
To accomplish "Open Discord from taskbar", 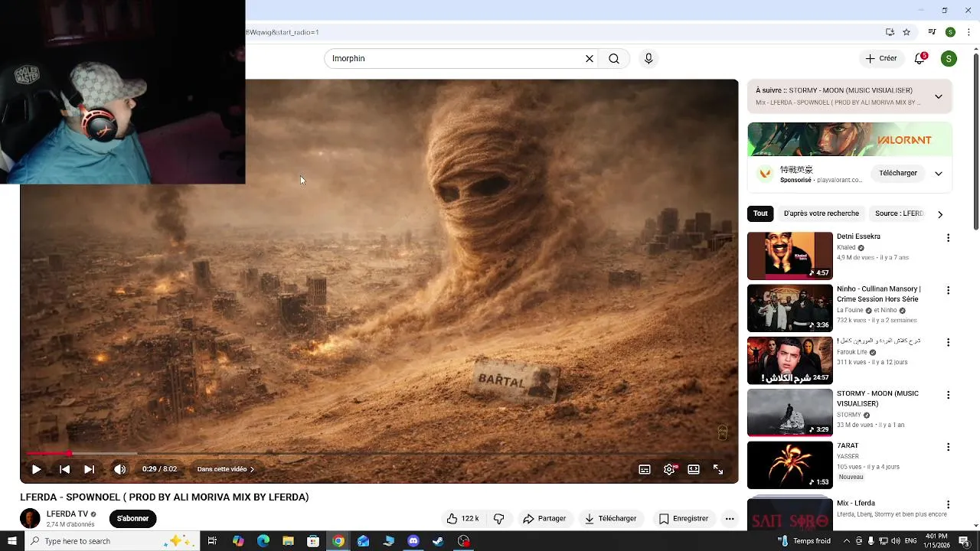I will (x=413, y=541).
